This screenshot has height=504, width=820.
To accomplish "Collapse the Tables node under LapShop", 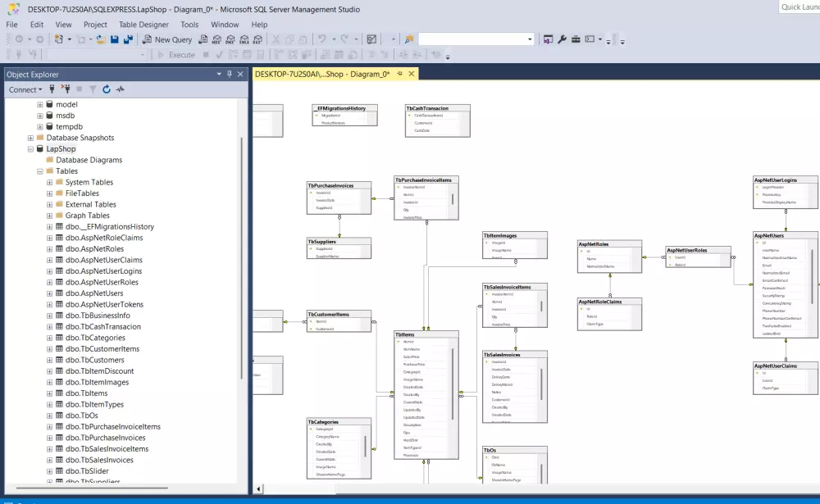I will (39, 170).
